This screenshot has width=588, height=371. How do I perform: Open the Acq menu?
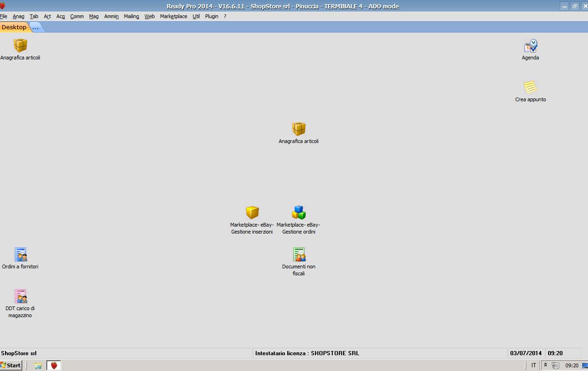(60, 16)
